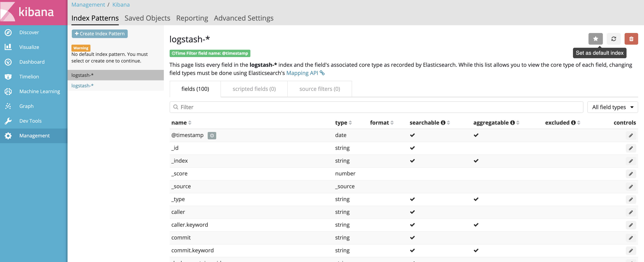This screenshot has height=262, width=644.
Task: Sort fields by name column
Action: coord(189,122)
